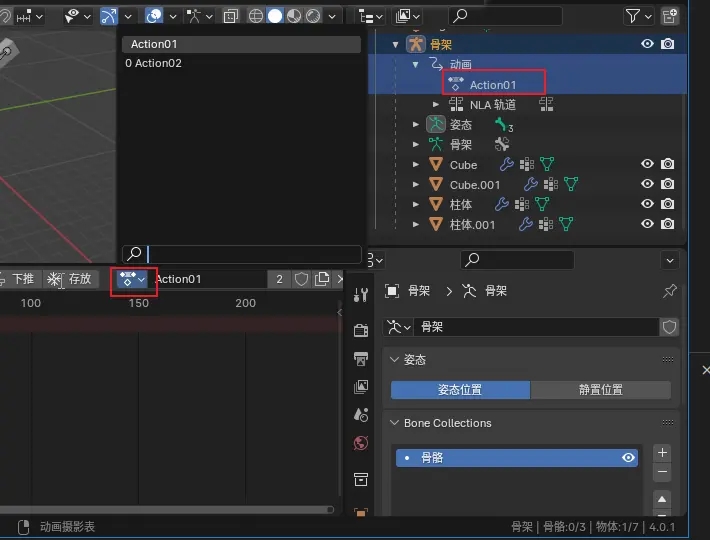Open the action browse dropdown in editor
Viewport: 710px width, 540px height.
pyautogui.click(x=133, y=279)
